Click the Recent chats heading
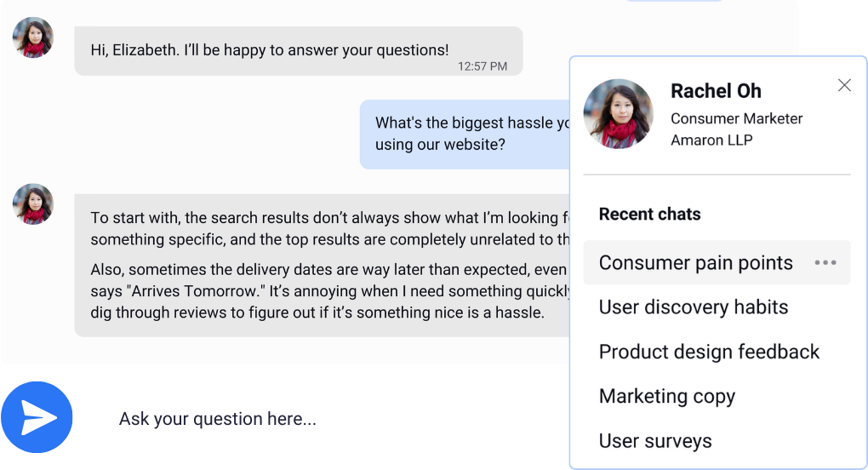 pyautogui.click(x=649, y=214)
